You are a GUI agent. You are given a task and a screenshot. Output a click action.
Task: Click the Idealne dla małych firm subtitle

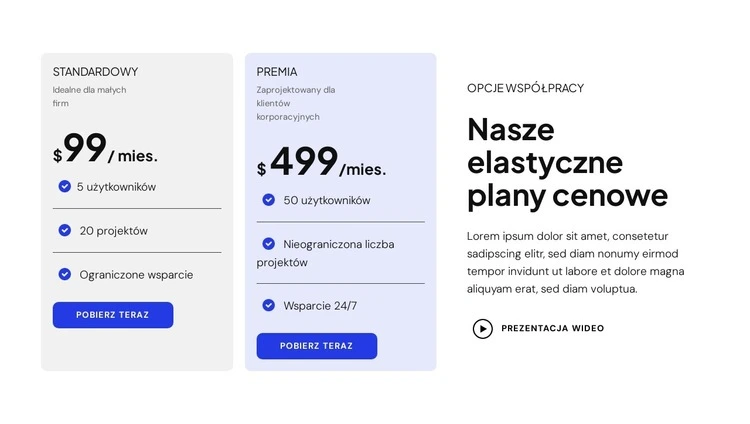[89, 96]
